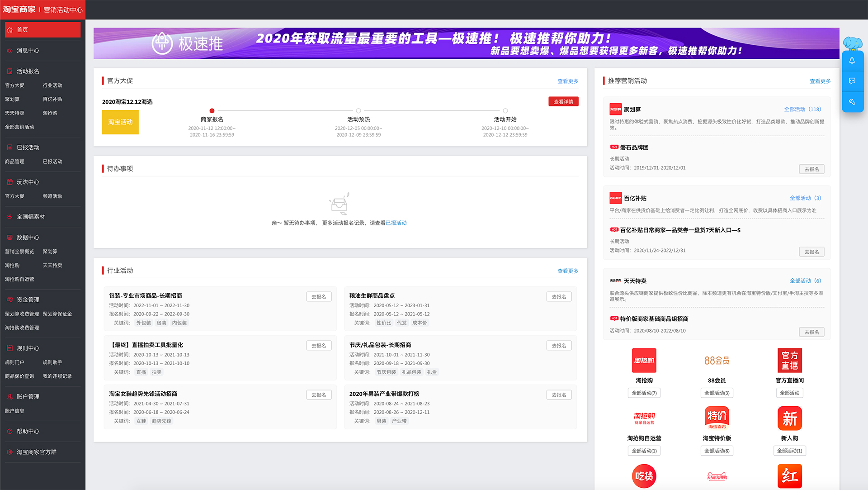Click the wrench tool icon in floating panel
868x490 pixels.
tap(852, 102)
